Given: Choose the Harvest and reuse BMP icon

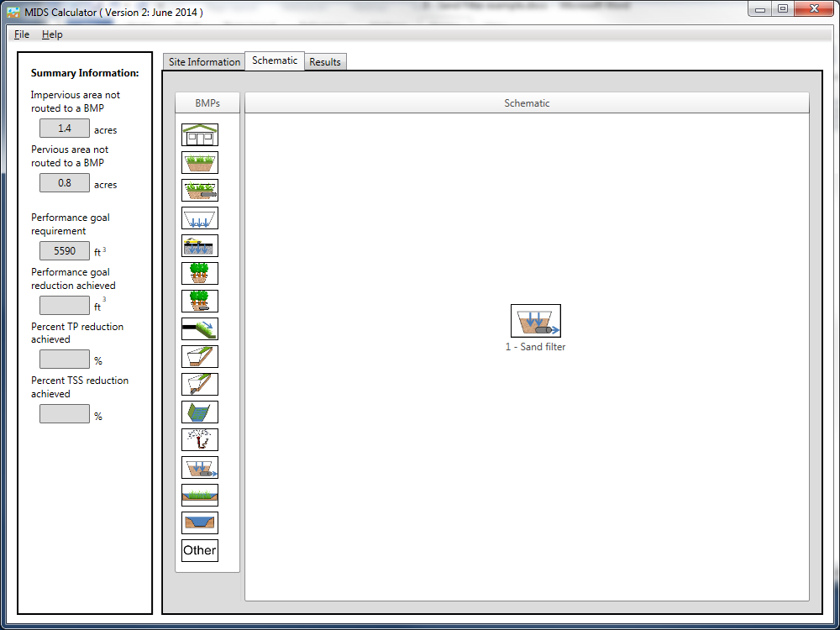Looking at the screenshot, I should [199, 439].
